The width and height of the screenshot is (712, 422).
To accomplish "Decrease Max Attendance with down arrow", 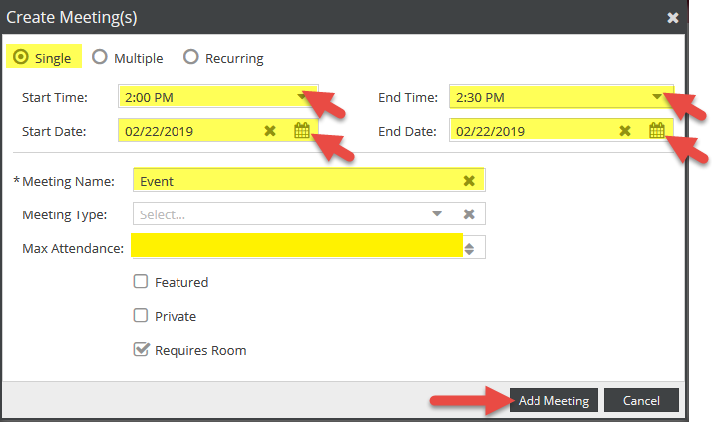I will (x=470, y=252).
